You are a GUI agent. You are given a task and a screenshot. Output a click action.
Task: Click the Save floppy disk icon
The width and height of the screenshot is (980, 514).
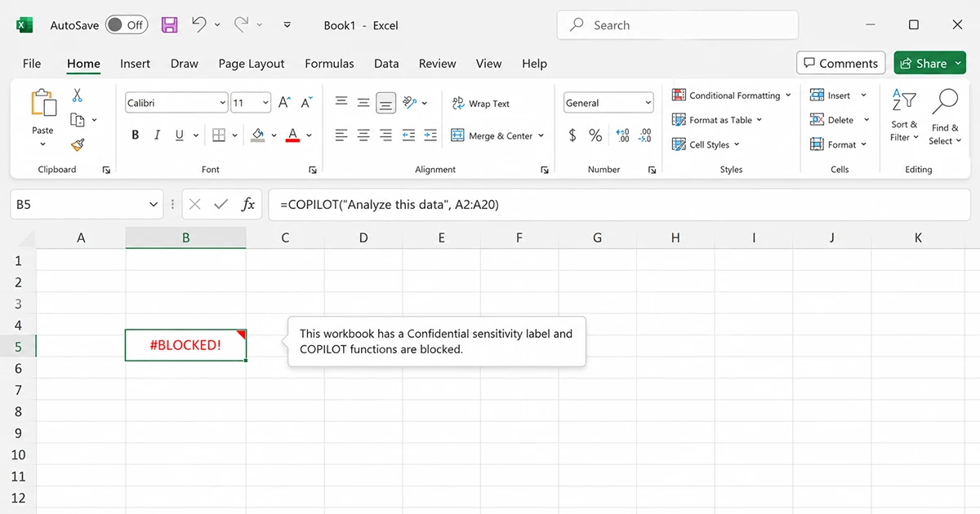[x=169, y=25]
